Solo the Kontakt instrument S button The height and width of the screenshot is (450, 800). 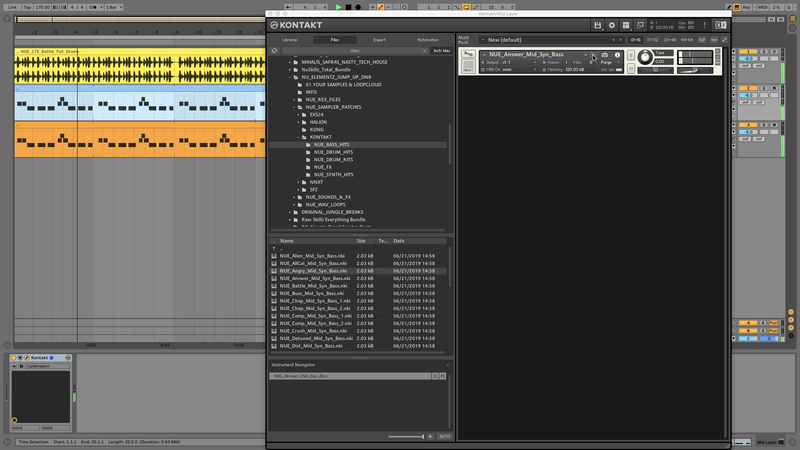631,55
